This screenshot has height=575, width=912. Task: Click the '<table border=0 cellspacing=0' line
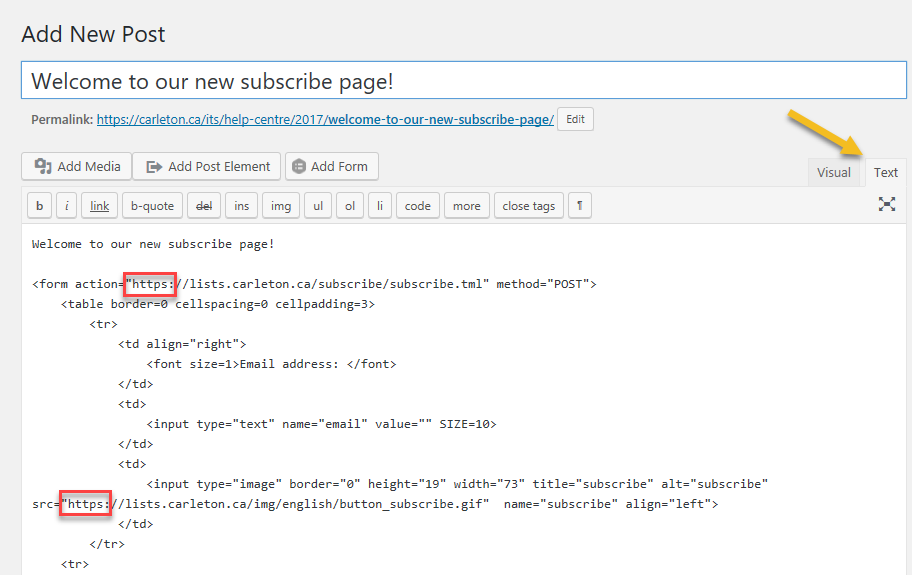pyautogui.click(x=218, y=304)
